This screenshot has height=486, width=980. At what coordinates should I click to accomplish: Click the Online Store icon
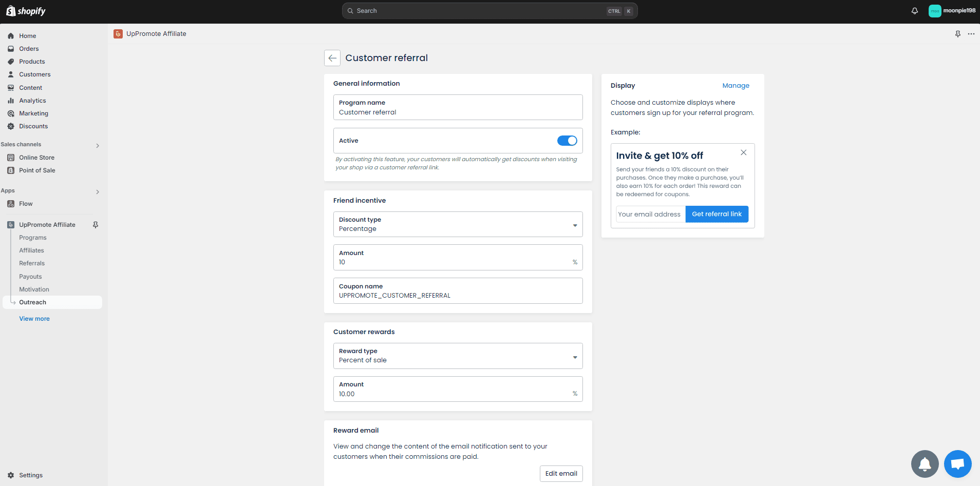11,158
